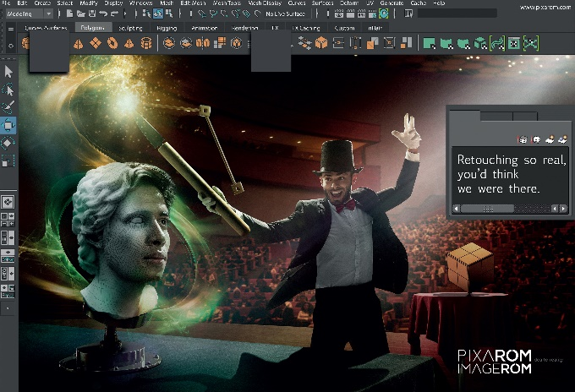Toggle snap to projected center magnet
575x392 pixels.
(x=235, y=14)
